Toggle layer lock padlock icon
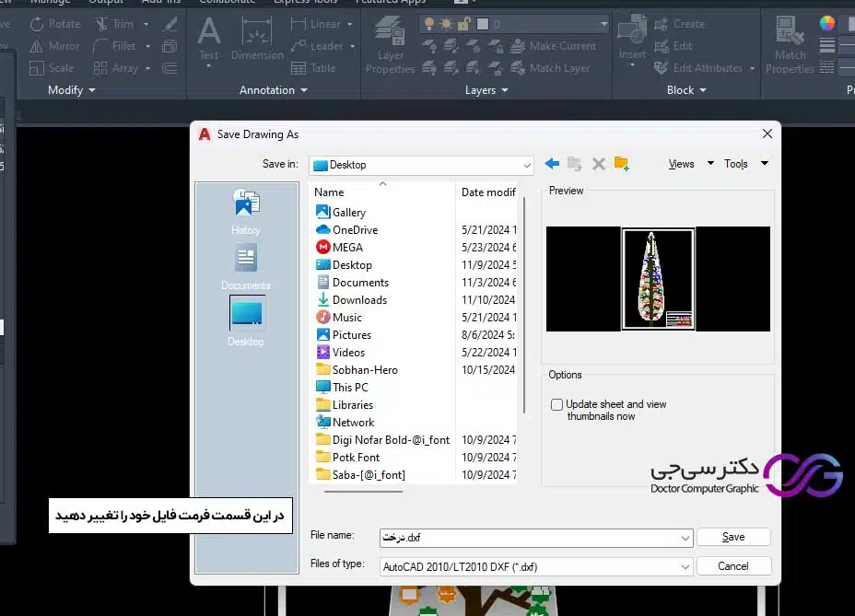The image size is (855, 616). point(464,24)
